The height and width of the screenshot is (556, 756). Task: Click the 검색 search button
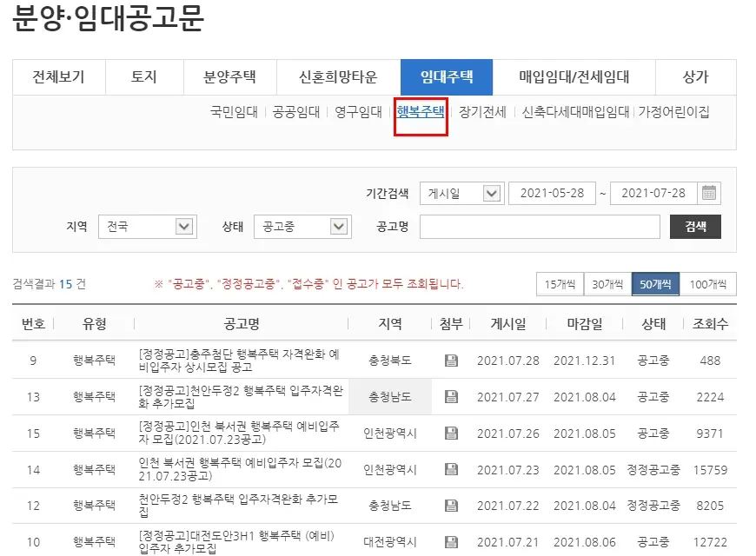pyautogui.click(x=695, y=227)
